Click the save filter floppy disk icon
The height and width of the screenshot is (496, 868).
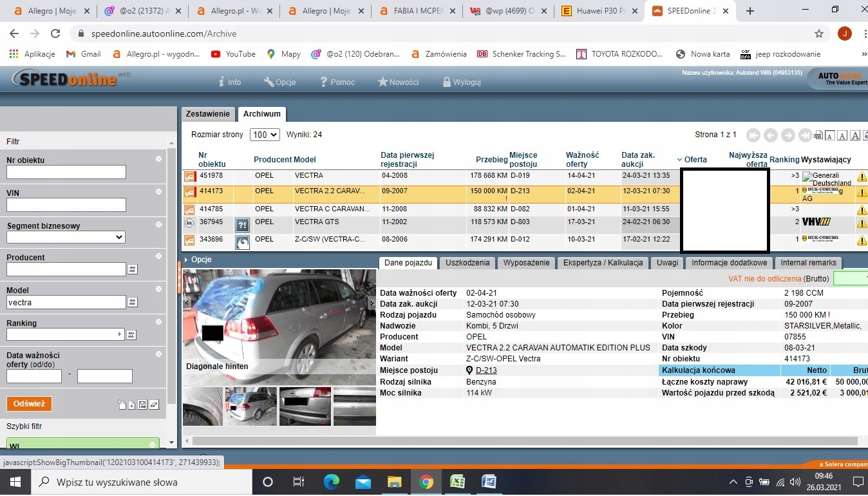point(142,405)
